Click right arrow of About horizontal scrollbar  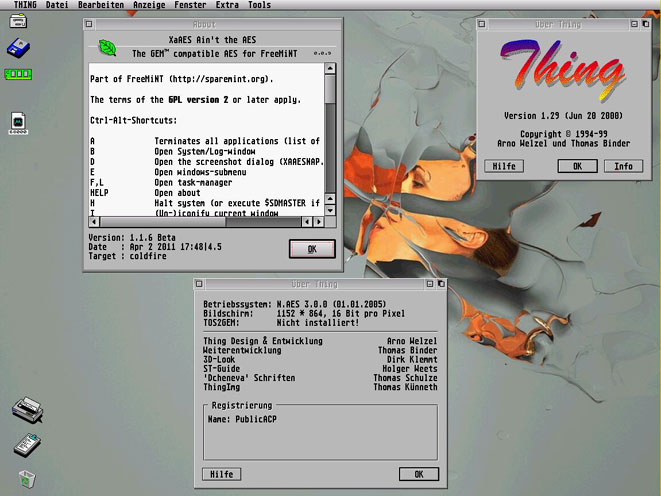click(x=319, y=222)
